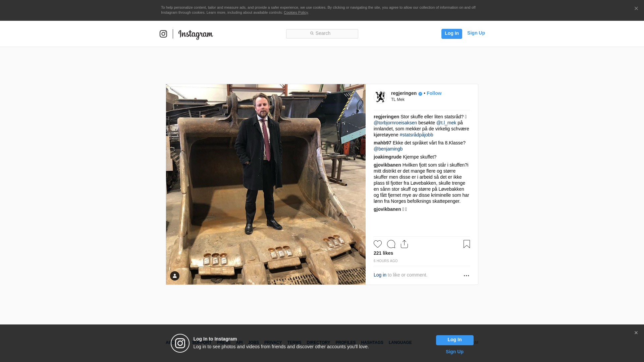
Task: Dismiss the cookie notice banner
Action: tap(636, 8)
